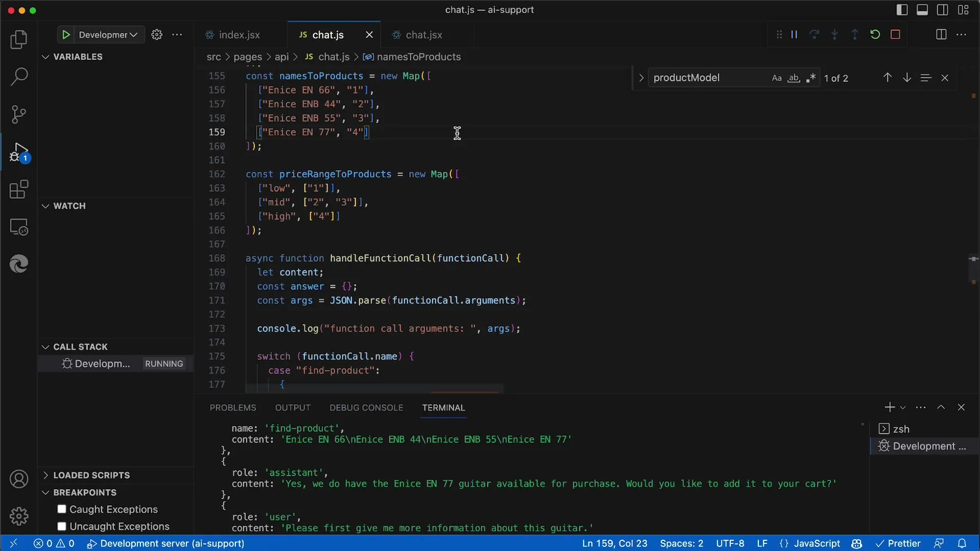The image size is (980, 551).
Task: Click debug Step Over button
Action: [814, 34]
